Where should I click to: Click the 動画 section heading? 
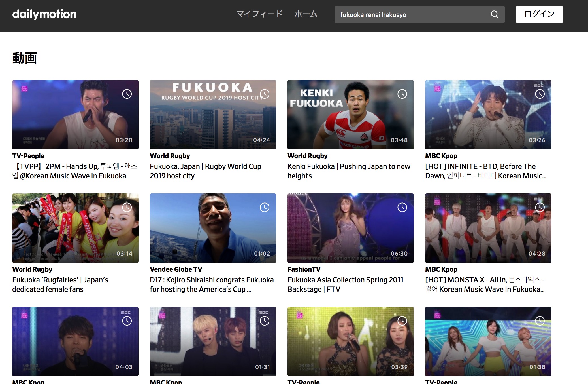coord(25,58)
